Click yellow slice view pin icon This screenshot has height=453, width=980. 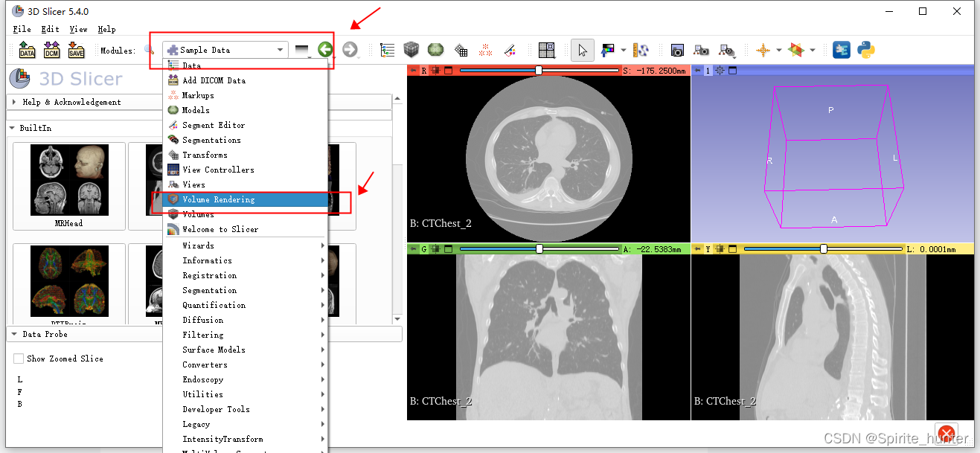tap(698, 249)
